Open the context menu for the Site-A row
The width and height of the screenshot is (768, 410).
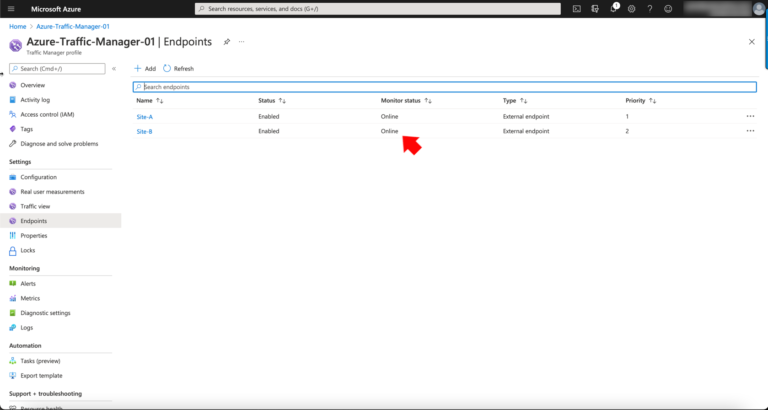point(750,116)
